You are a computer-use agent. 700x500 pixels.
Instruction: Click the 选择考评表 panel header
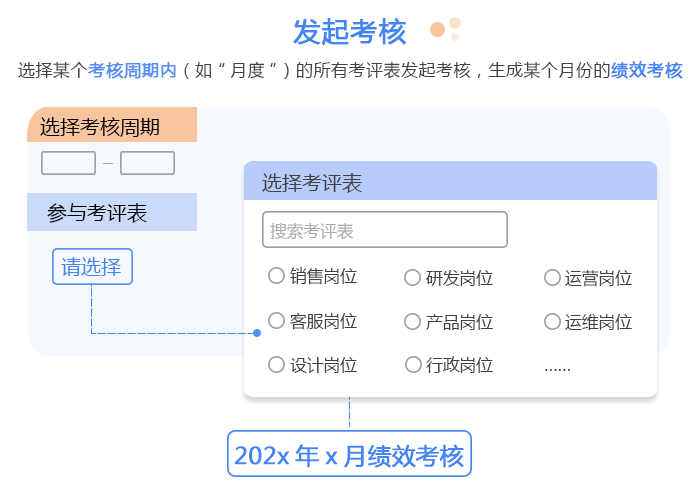pos(450,182)
